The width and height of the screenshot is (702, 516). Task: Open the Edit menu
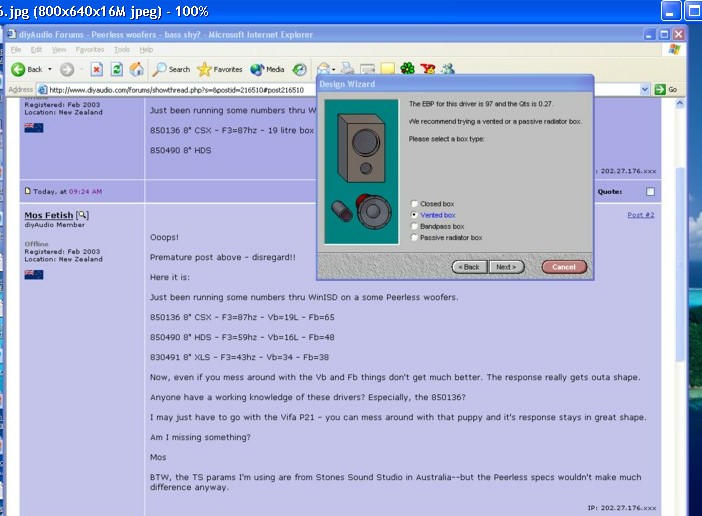coord(36,50)
